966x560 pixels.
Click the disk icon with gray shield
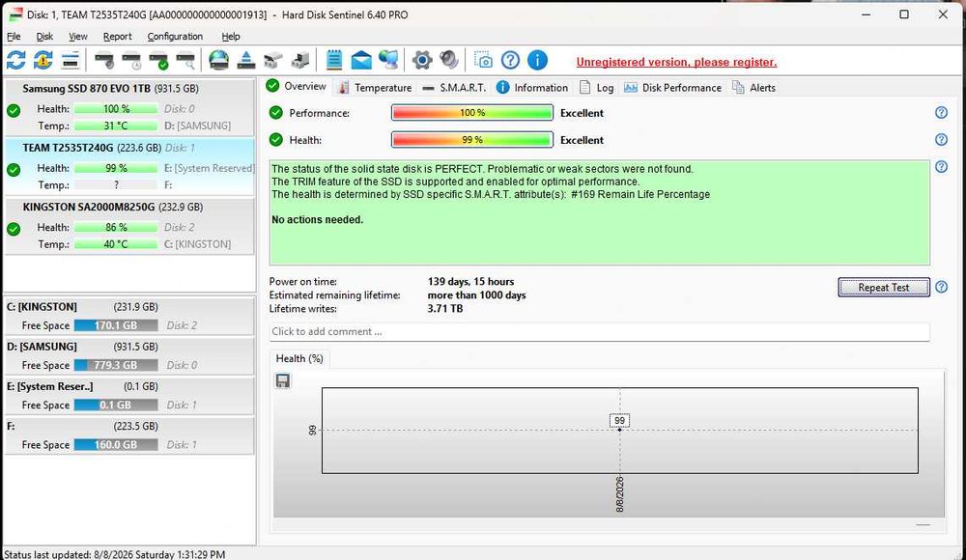click(104, 60)
